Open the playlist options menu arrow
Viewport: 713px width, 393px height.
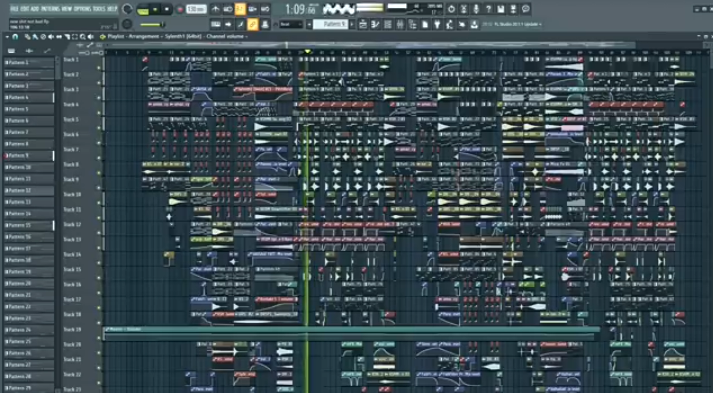(x=7, y=36)
